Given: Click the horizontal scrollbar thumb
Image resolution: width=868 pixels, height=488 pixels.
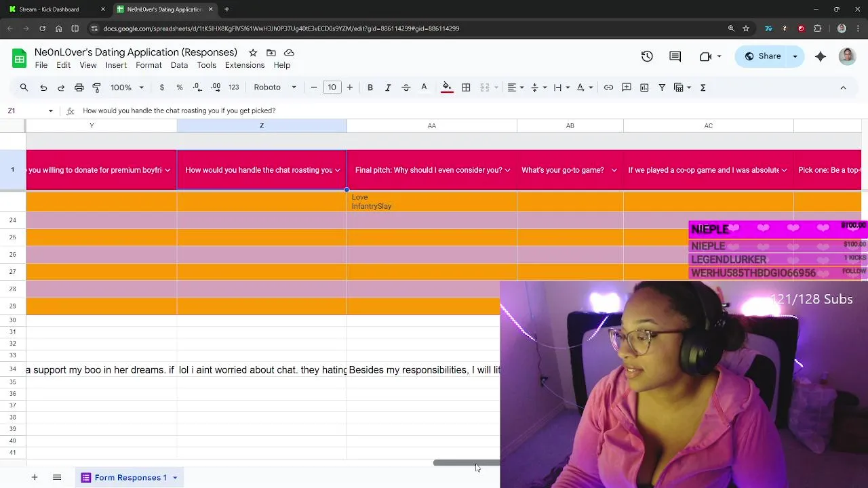Looking at the screenshot, I should tap(467, 463).
